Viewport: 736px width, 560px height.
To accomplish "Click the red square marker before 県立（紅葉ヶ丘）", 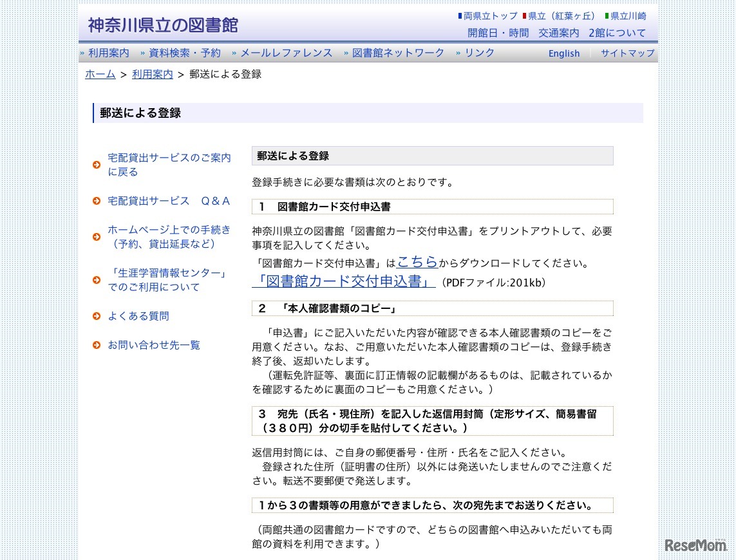I will click(x=525, y=16).
